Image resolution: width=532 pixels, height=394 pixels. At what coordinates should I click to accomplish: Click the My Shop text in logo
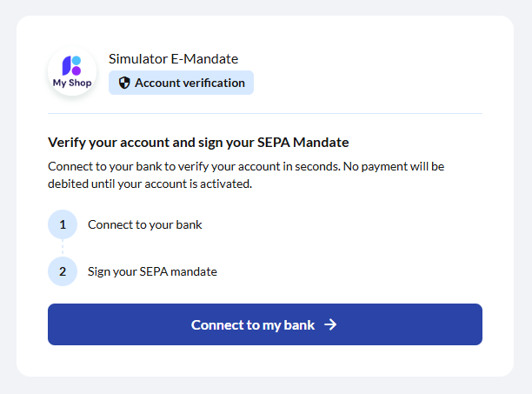point(72,83)
